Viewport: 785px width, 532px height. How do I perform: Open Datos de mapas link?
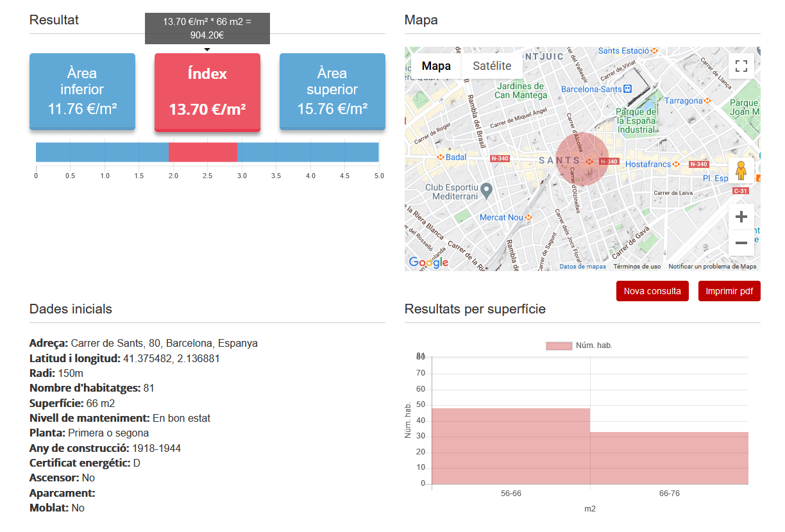tap(582, 267)
